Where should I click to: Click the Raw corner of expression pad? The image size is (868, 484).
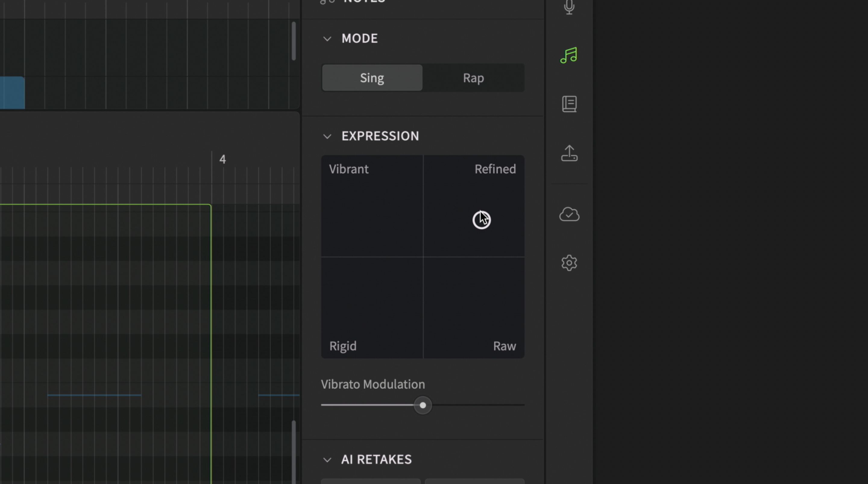click(x=505, y=346)
